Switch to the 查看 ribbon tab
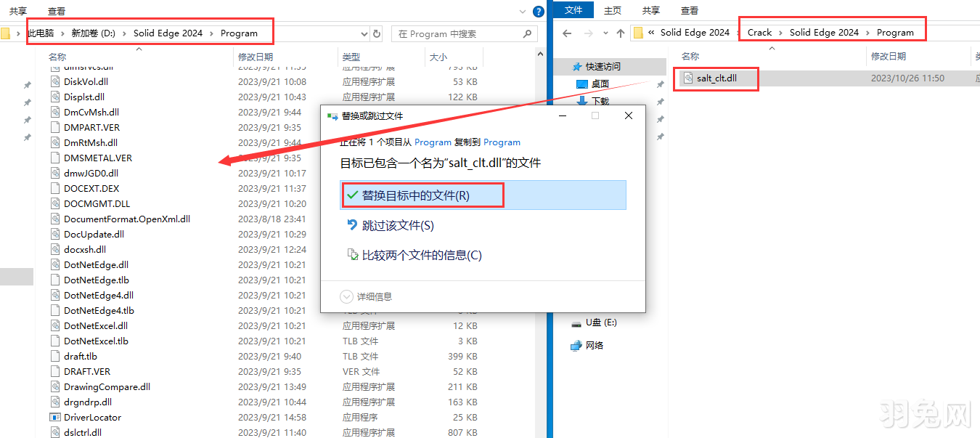980x438 pixels. 56,11
